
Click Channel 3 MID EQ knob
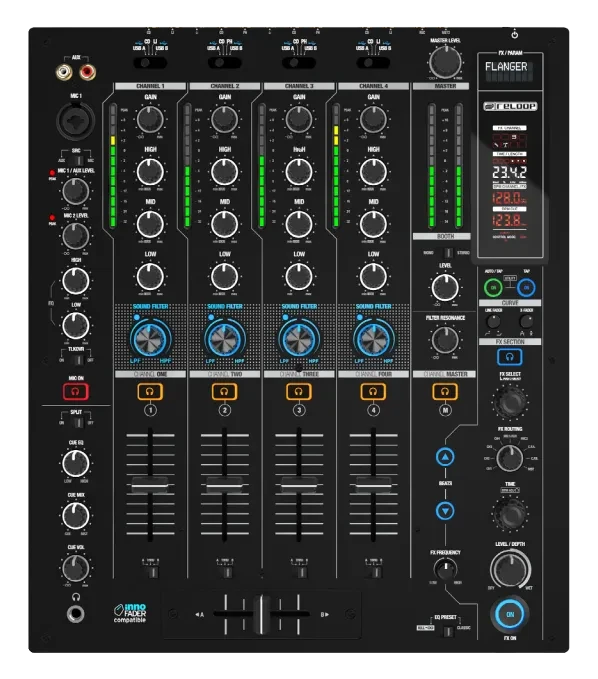click(x=299, y=224)
